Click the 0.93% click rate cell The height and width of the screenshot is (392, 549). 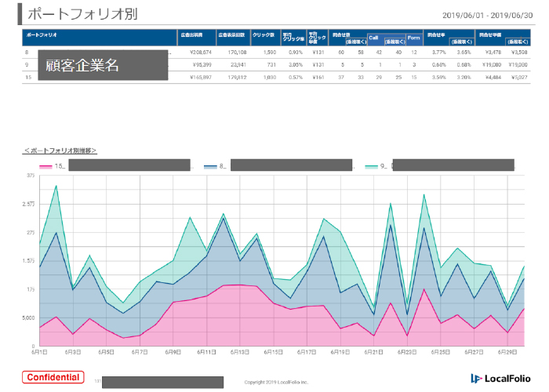click(x=296, y=53)
